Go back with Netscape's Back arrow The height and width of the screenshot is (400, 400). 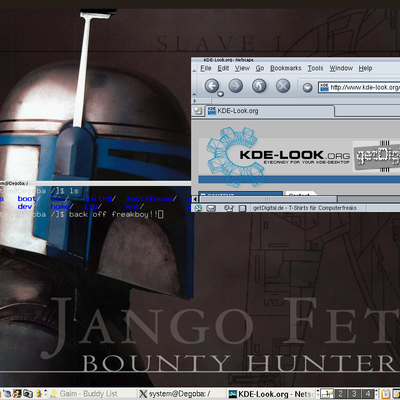(x=212, y=86)
